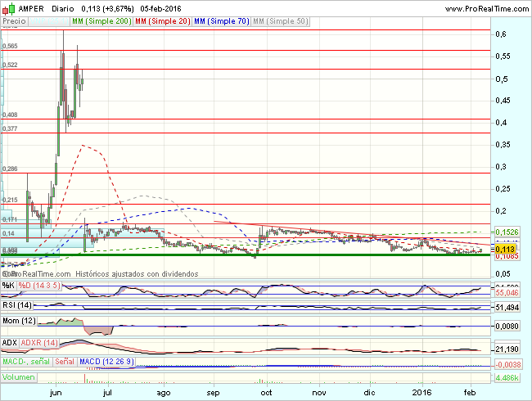
Task: Open the RSI (14) indicator panel label
Action: click(18, 304)
